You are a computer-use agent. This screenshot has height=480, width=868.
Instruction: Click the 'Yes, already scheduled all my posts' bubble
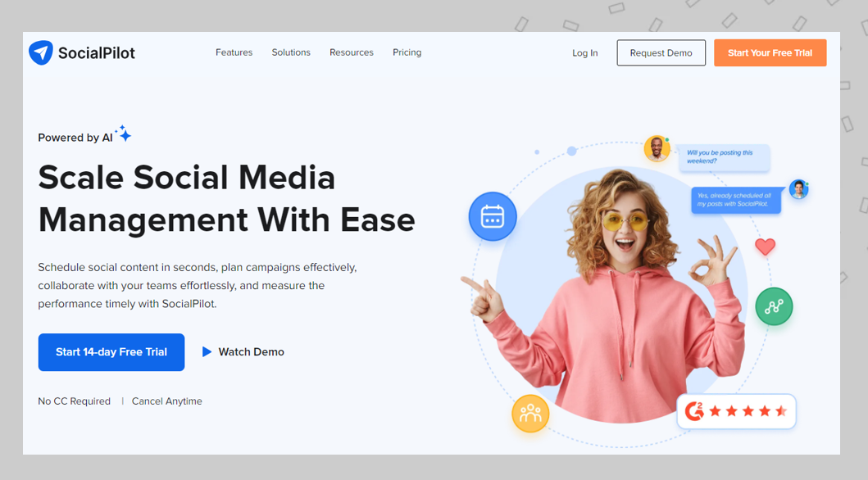736,200
